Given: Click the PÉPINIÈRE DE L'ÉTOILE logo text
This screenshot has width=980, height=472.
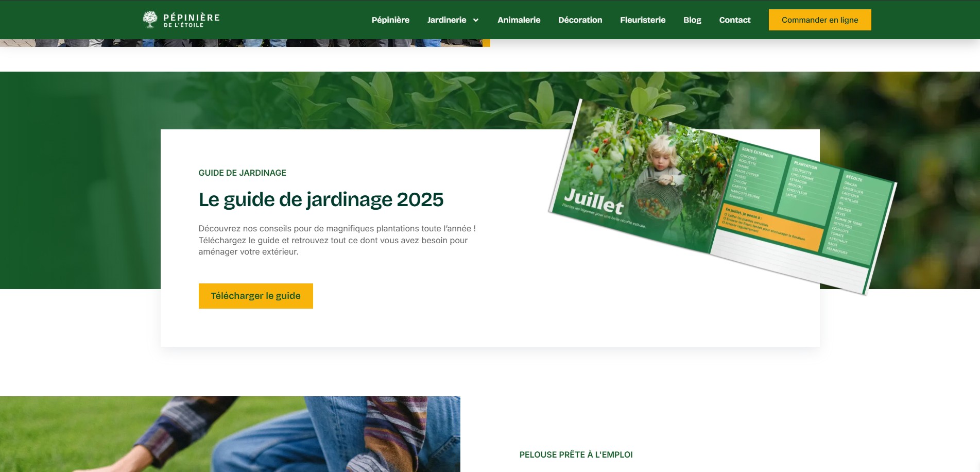Looking at the screenshot, I should [x=192, y=20].
